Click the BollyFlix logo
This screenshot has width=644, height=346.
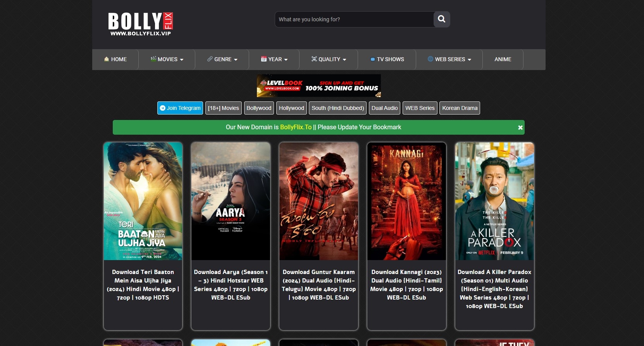[140, 24]
